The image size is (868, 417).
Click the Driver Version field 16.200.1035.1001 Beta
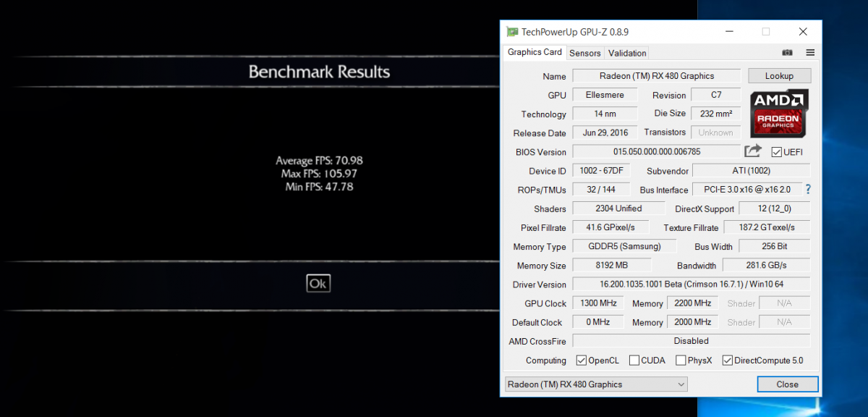point(692,285)
